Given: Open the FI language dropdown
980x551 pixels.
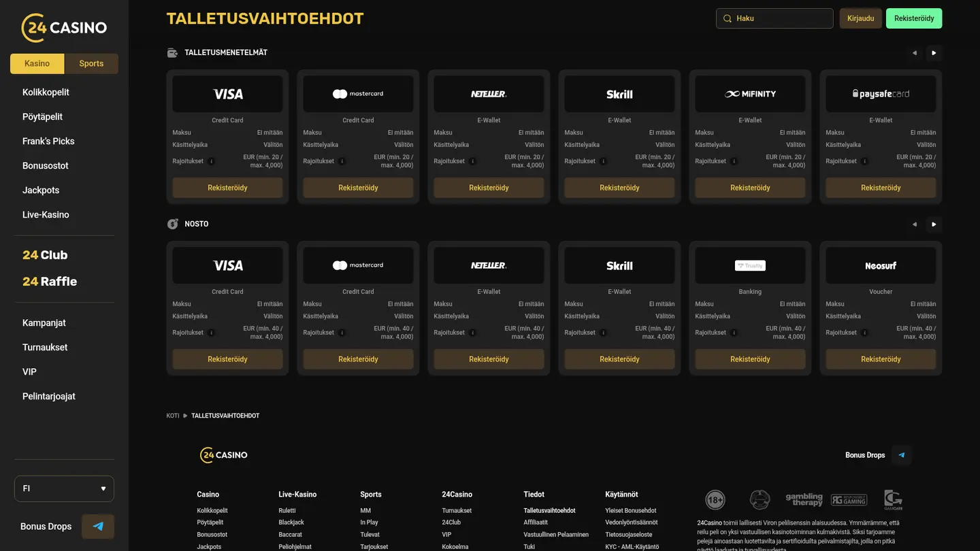Looking at the screenshot, I should 64,488.
